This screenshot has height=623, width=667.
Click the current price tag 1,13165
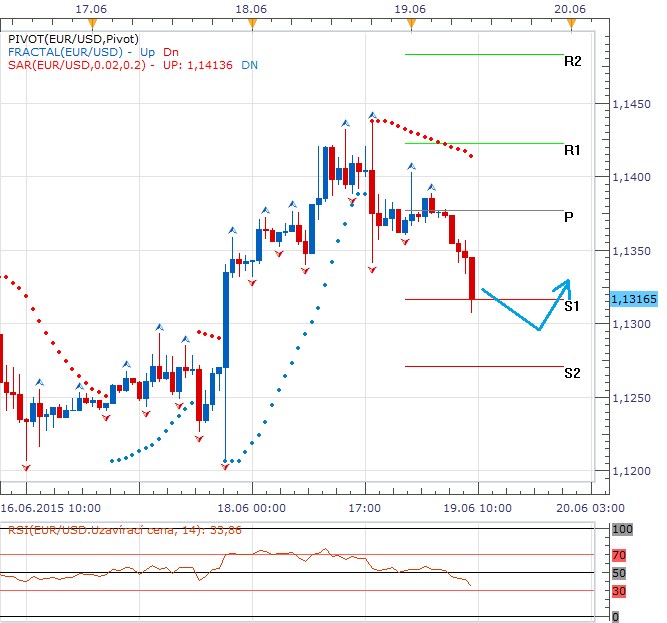click(x=632, y=298)
